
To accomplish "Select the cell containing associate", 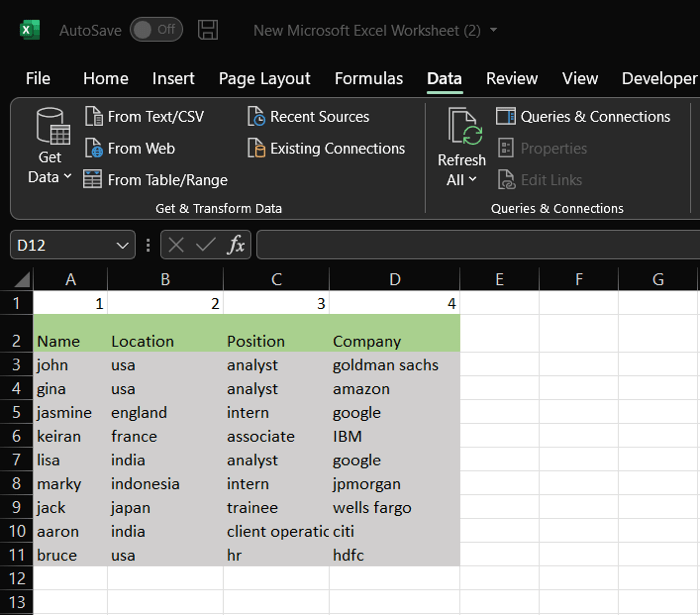I will click(x=276, y=436).
